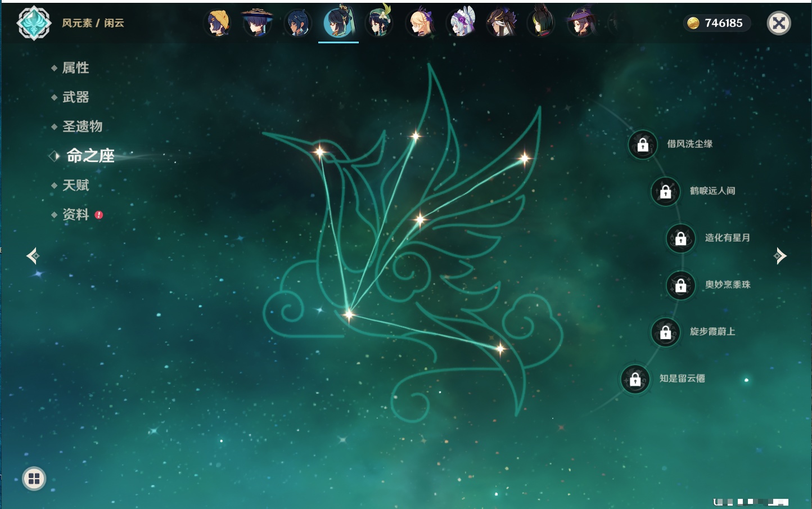This screenshot has width=812, height=509.
Task: Open locked constellation 旋步霞蔚上 icon
Action: (665, 332)
